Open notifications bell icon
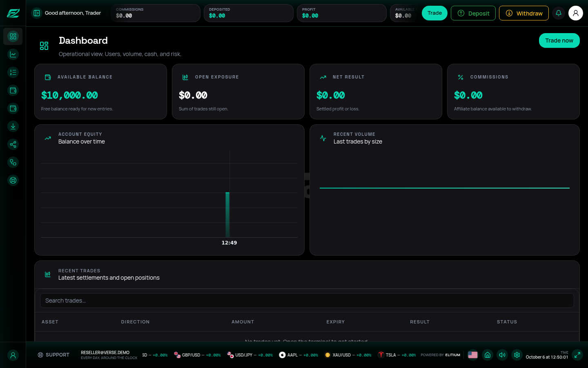This screenshot has width=588, height=368. [x=559, y=13]
